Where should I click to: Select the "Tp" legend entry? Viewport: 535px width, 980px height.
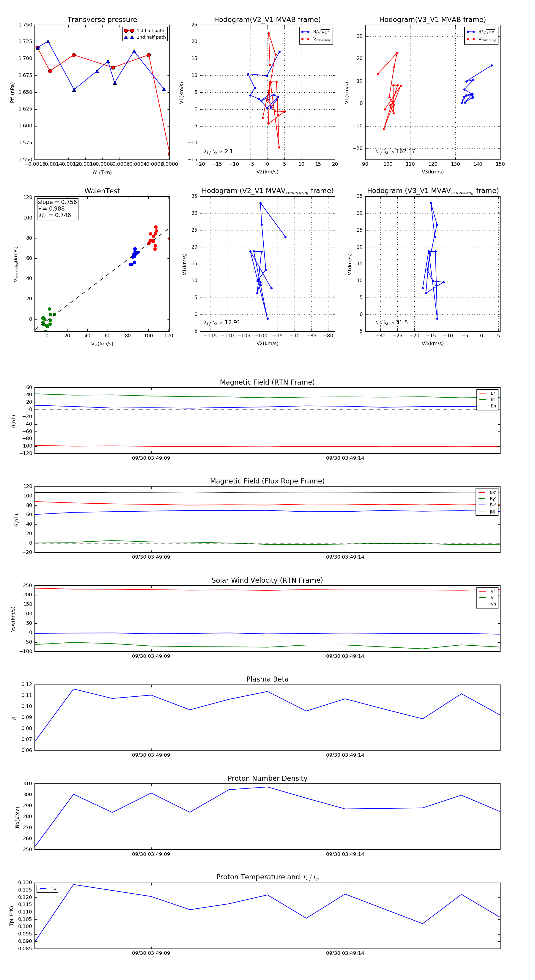click(x=48, y=889)
